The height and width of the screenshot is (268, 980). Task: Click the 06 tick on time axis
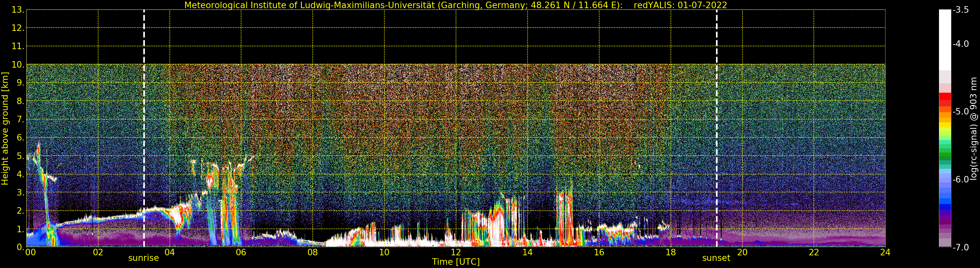(x=241, y=252)
